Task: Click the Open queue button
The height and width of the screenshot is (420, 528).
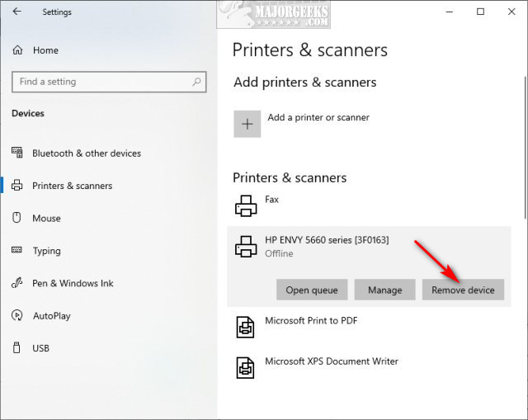Action: [x=312, y=290]
